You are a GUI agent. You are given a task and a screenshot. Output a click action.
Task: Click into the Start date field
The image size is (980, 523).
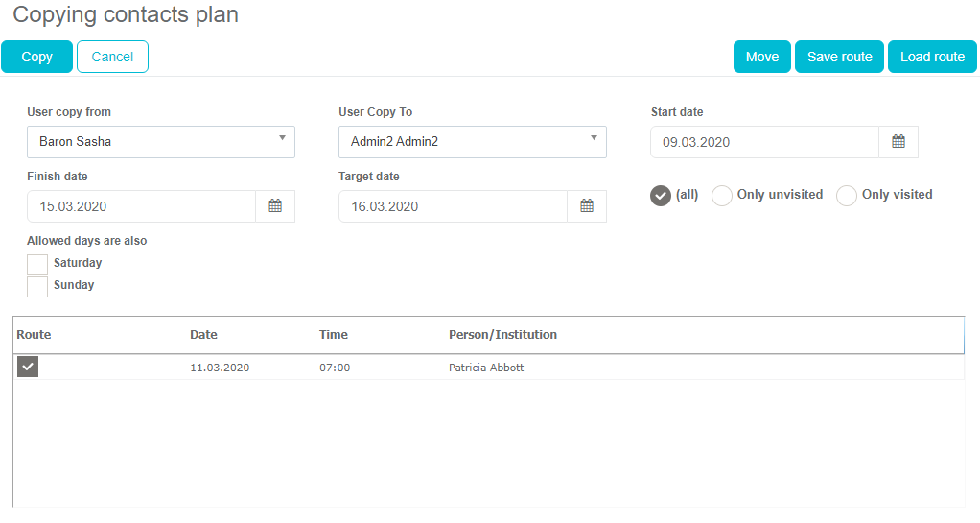click(x=764, y=142)
